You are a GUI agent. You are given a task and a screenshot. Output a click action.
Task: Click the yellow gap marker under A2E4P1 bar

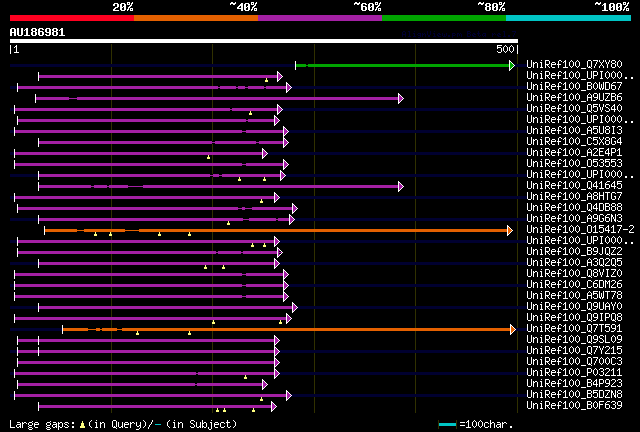[x=209, y=157]
